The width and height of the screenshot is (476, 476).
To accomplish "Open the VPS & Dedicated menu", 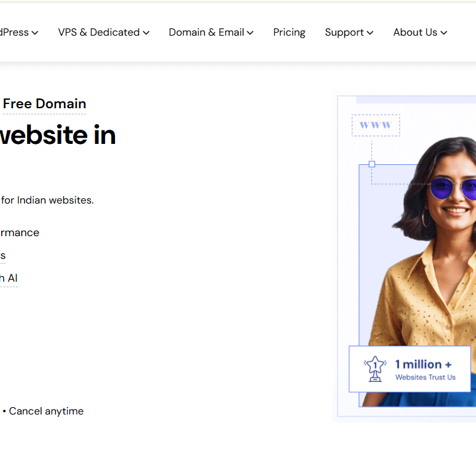I will click(x=103, y=32).
